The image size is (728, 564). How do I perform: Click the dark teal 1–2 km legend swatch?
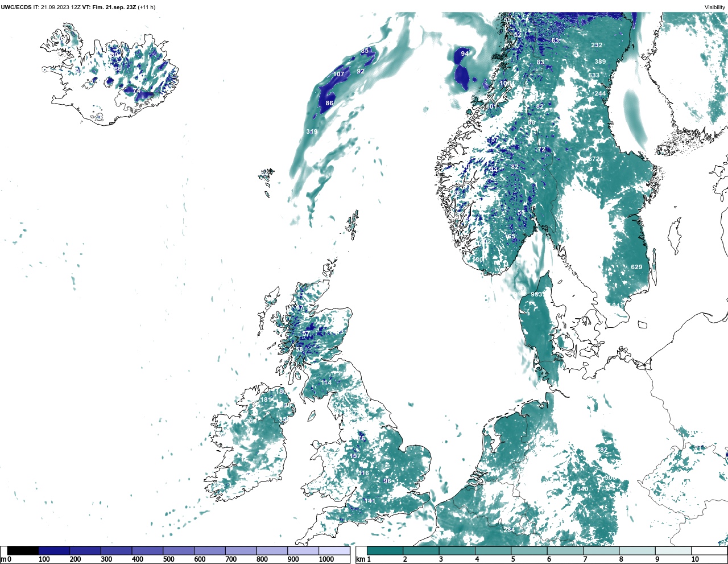[385, 550]
